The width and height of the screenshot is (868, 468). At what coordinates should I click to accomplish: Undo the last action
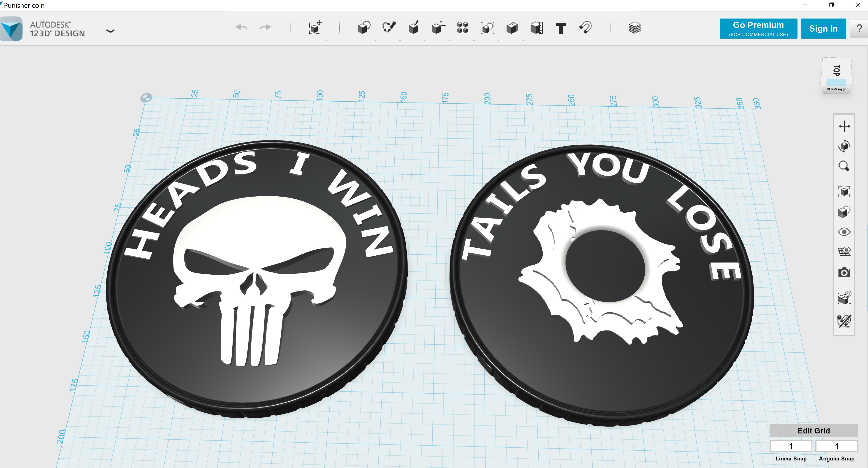[241, 27]
